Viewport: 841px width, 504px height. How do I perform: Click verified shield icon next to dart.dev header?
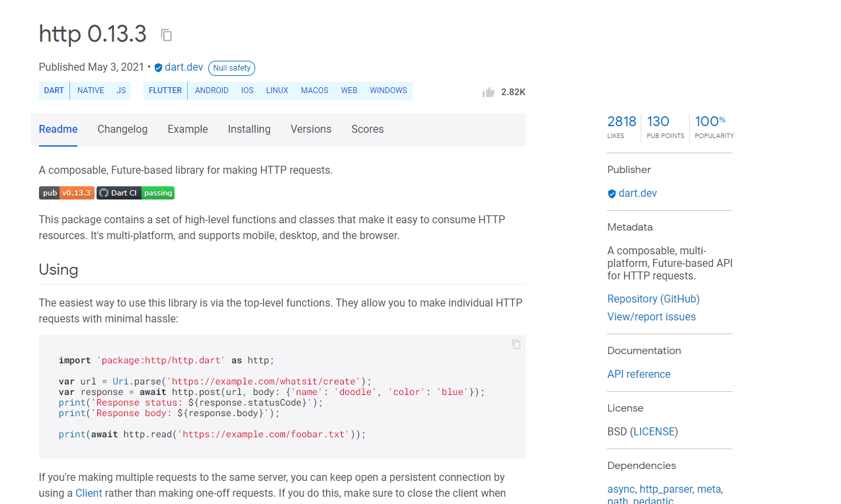(158, 67)
